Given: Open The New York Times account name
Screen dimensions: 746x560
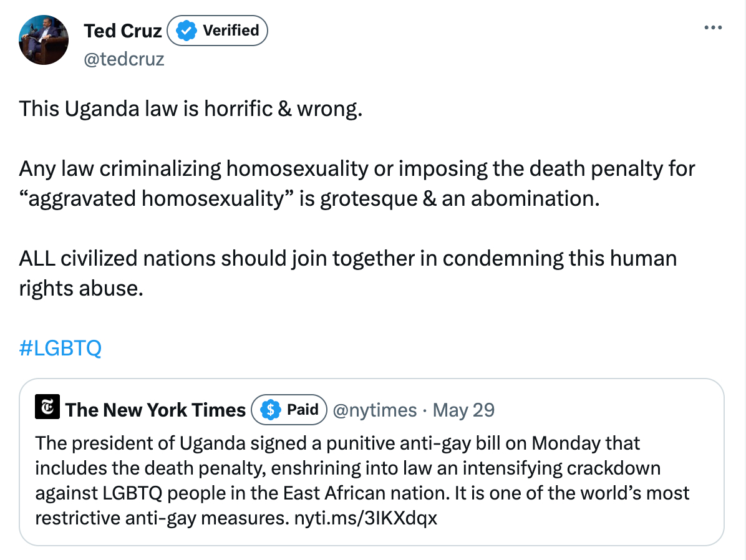Looking at the screenshot, I should coord(155,410).
